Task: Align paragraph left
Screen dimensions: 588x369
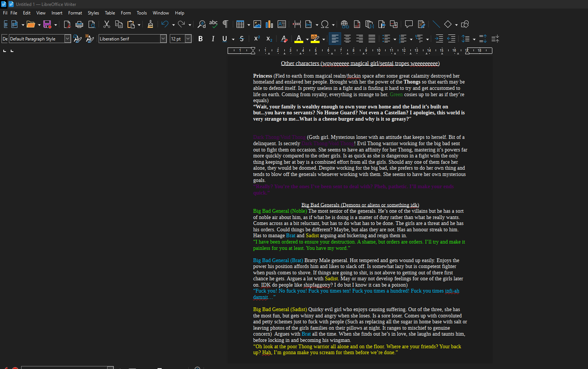Action: click(x=335, y=39)
